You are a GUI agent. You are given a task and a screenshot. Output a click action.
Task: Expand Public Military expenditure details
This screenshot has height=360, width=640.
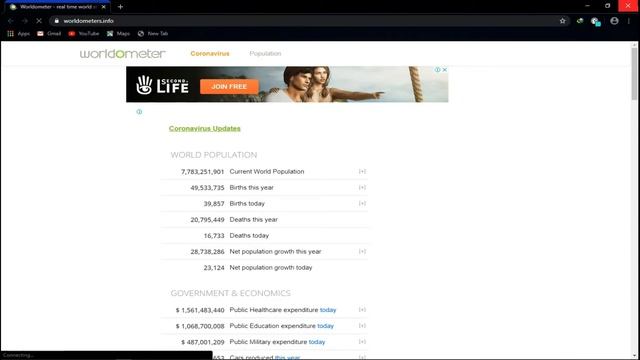362,342
